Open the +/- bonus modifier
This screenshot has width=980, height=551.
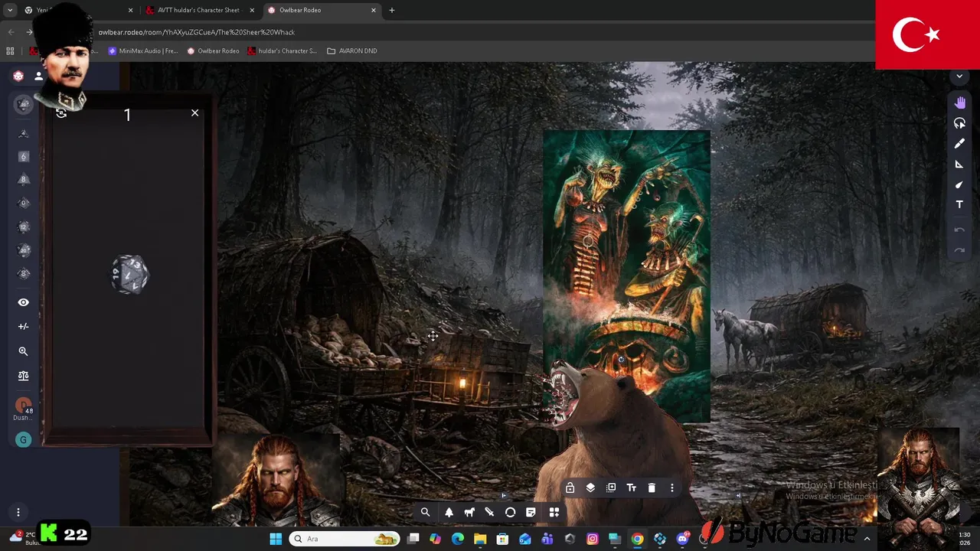(x=24, y=326)
